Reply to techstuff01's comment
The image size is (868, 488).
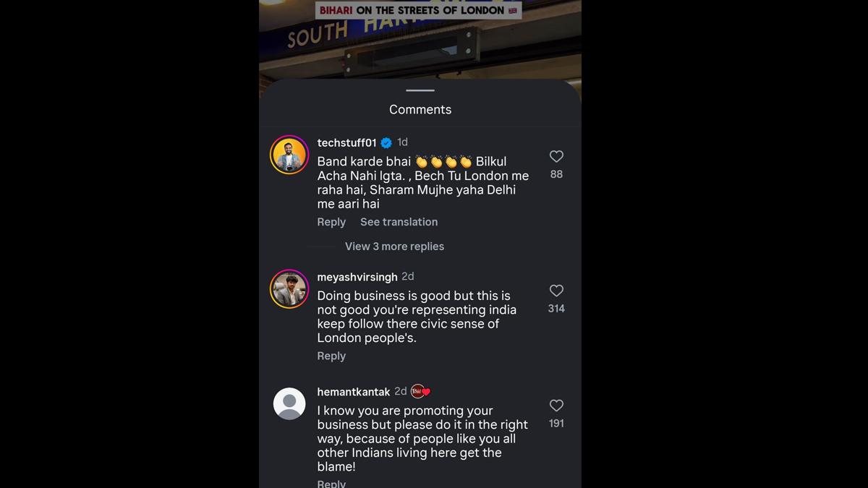coord(331,222)
